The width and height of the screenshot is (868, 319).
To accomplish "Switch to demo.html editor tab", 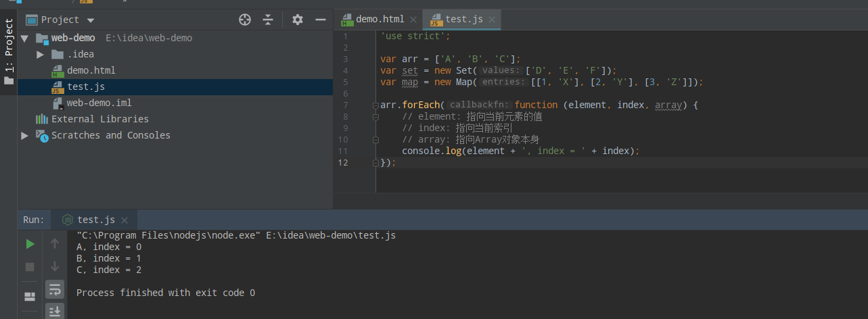I will point(380,20).
